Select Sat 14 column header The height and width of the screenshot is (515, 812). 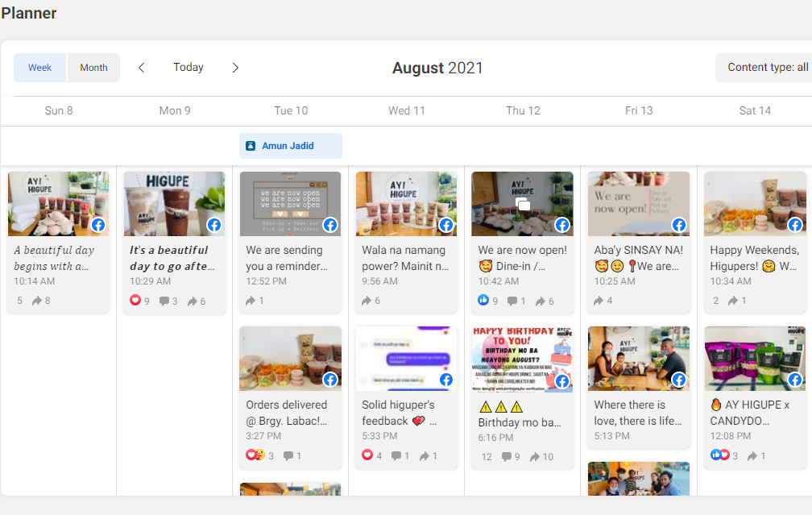point(755,110)
